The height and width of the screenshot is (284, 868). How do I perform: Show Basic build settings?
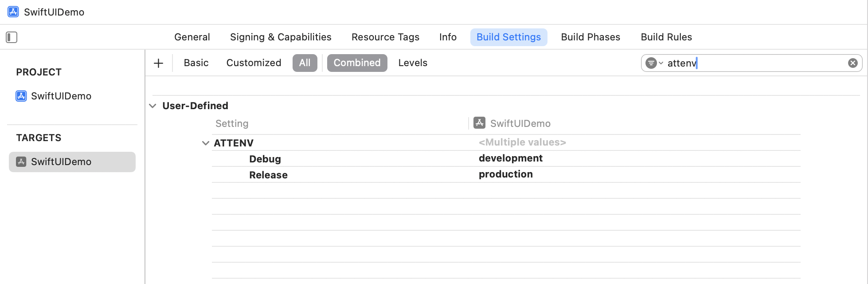pyautogui.click(x=196, y=63)
